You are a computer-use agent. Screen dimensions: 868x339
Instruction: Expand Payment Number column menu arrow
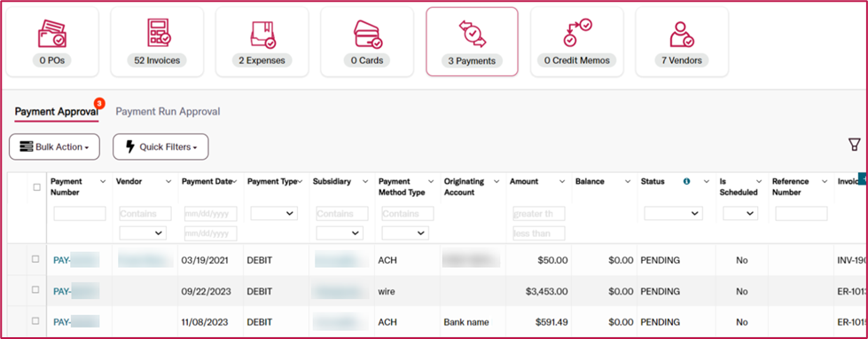click(x=103, y=182)
